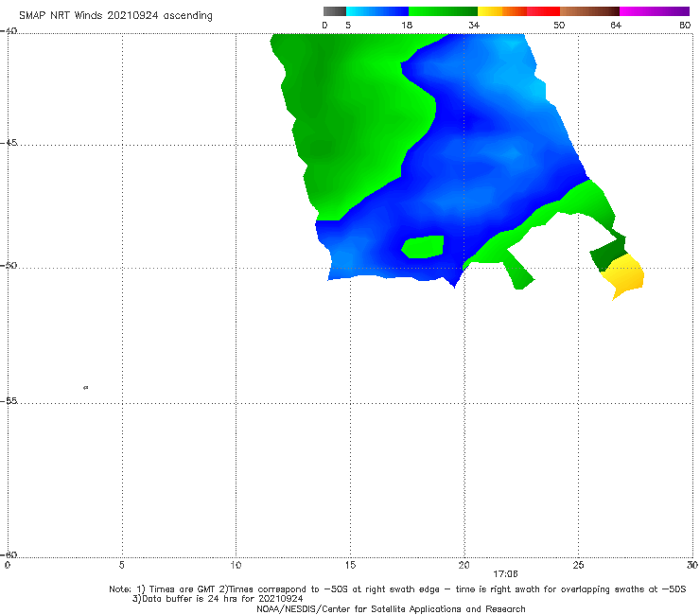This screenshot has height=615, width=700.
Task: Click the colorbar label '18'
Action: [407, 25]
